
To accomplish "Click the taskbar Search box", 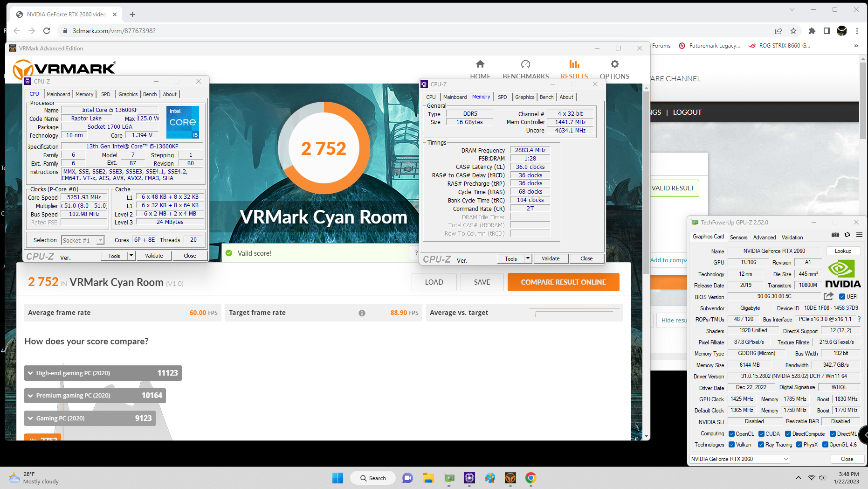I will [373, 478].
